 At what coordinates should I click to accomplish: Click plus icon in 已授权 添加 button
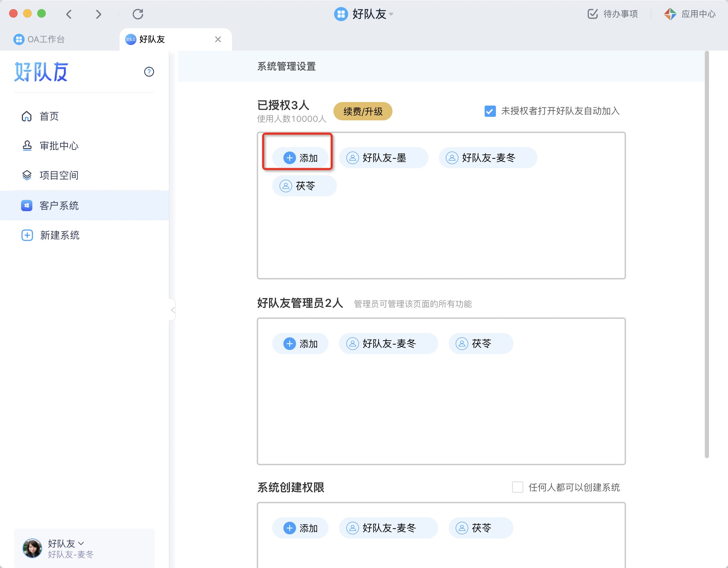pos(289,158)
